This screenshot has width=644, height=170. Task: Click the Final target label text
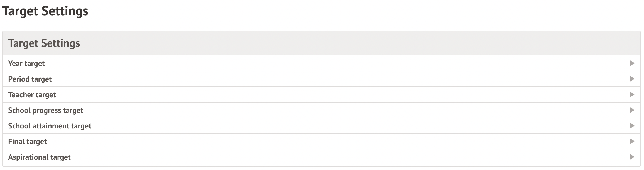click(x=27, y=142)
